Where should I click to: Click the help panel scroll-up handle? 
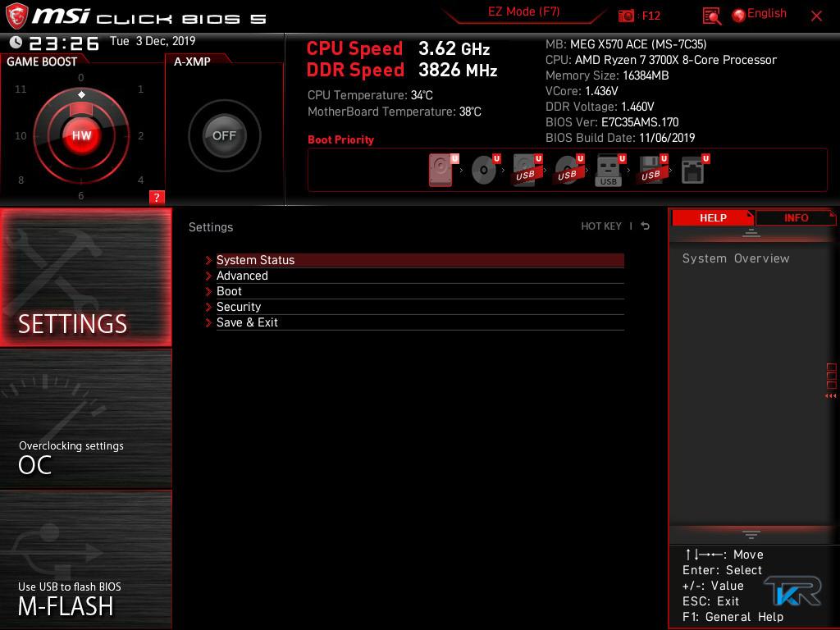click(x=751, y=233)
